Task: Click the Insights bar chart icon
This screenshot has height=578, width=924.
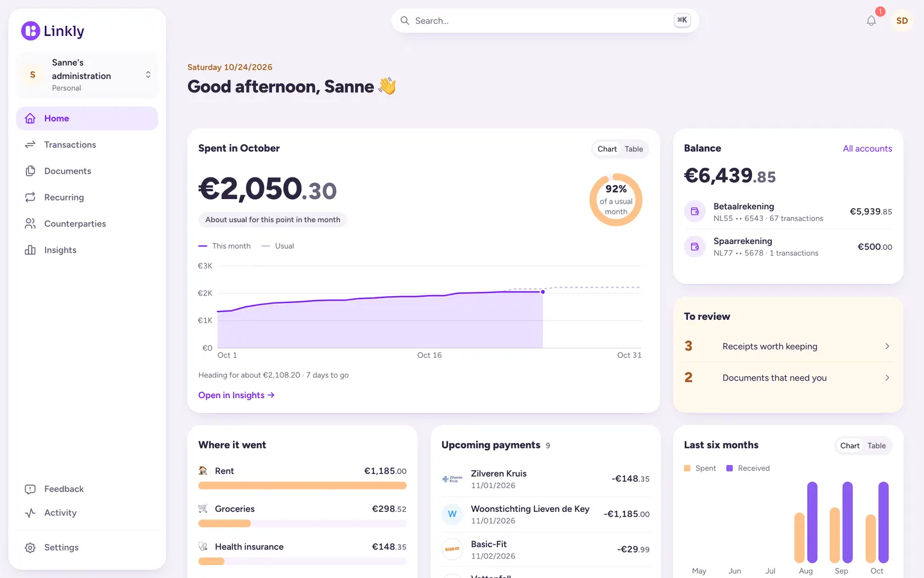Action: (30, 250)
